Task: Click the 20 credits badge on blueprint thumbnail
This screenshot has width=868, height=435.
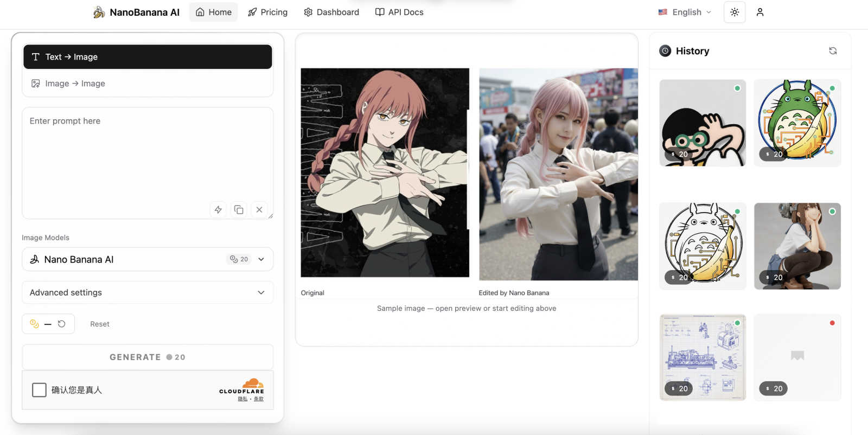Action: click(x=679, y=388)
